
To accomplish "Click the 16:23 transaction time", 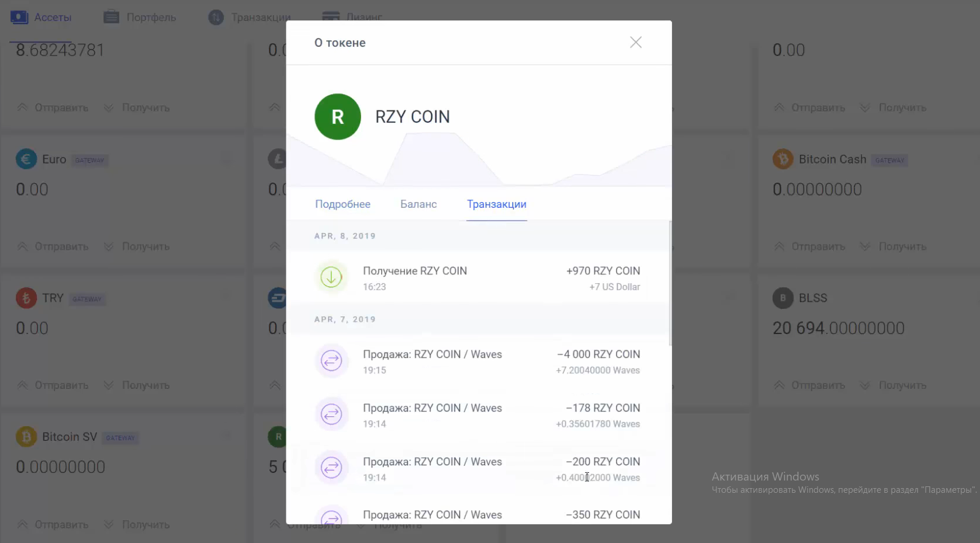I will 375,287.
